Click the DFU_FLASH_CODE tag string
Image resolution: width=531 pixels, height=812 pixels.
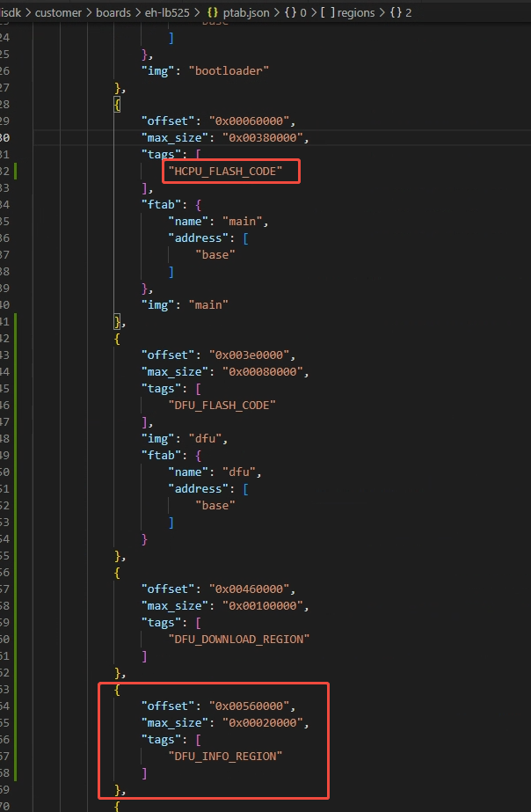[x=222, y=405]
